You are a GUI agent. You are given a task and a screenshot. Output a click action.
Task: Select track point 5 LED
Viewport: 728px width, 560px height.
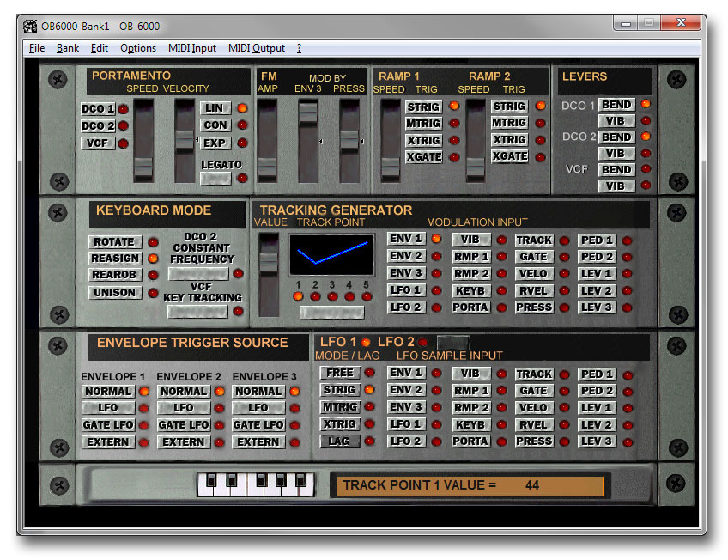click(367, 296)
